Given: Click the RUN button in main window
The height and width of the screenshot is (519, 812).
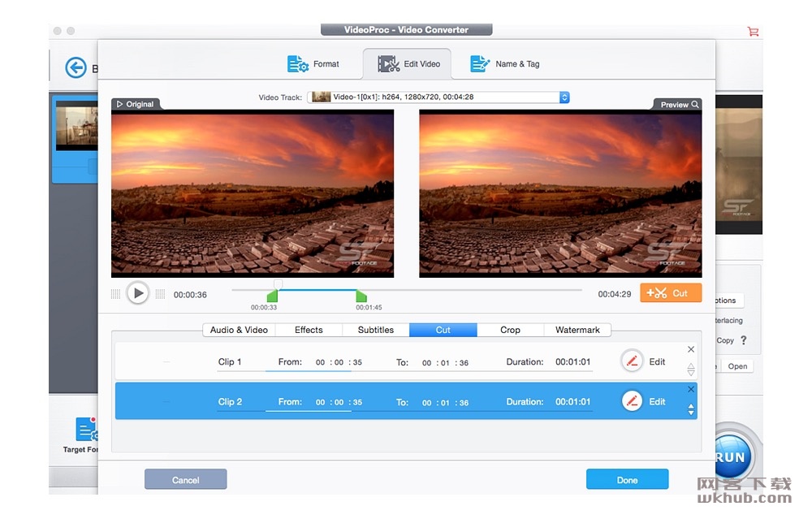Looking at the screenshot, I should (x=732, y=456).
